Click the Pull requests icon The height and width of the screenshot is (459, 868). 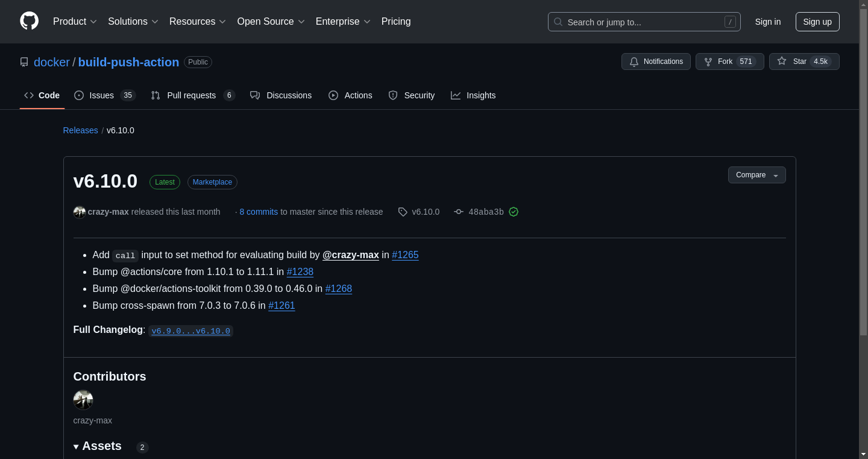(x=156, y=95)
